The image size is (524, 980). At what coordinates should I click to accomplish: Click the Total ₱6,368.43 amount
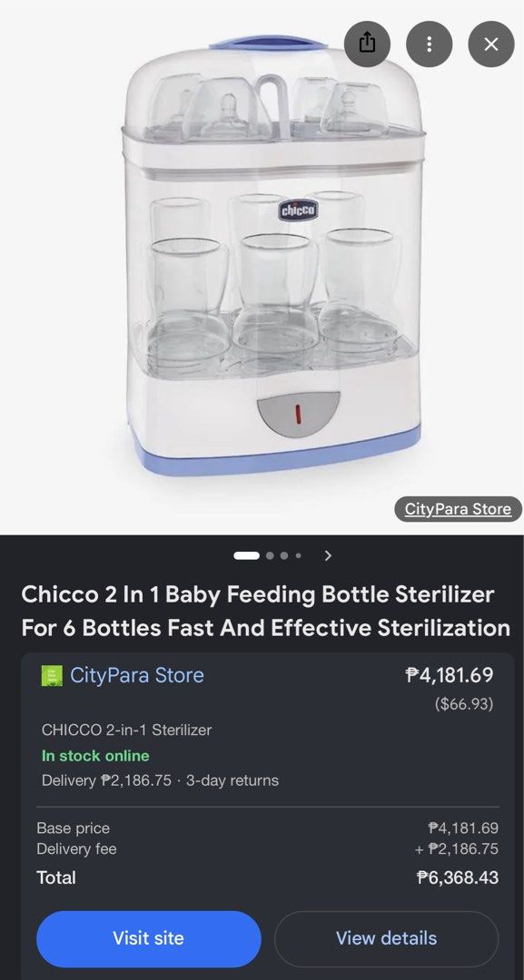[x=458, y=877]
